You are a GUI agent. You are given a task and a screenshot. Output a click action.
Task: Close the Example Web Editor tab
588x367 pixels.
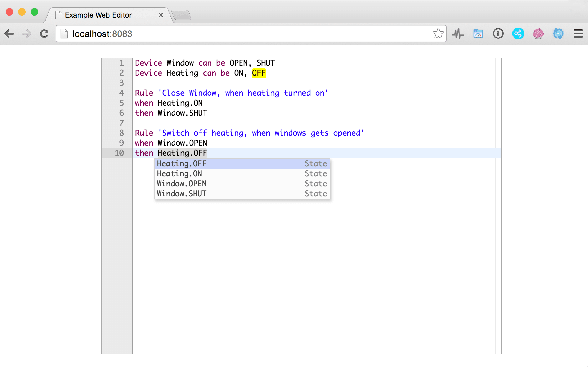(161, 15)
